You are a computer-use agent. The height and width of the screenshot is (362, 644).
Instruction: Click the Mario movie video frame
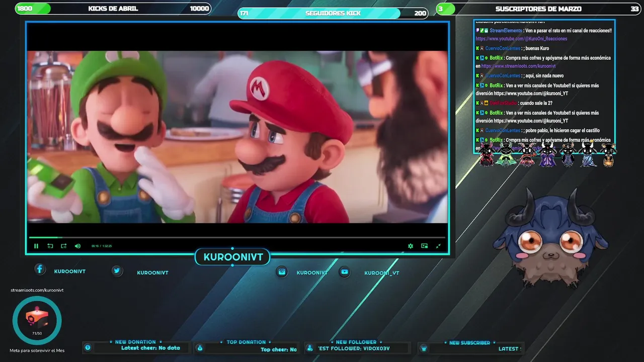coord(237,137)
